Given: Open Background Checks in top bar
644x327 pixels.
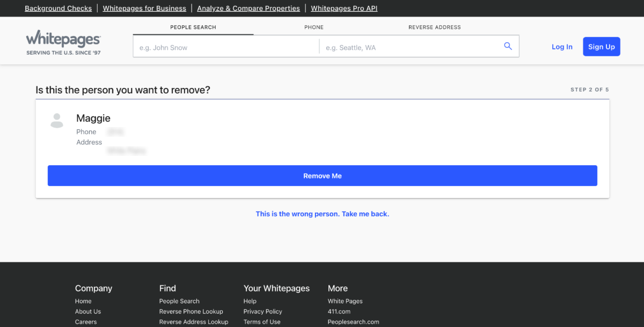Looking at the screenshot, I should 58,9.
